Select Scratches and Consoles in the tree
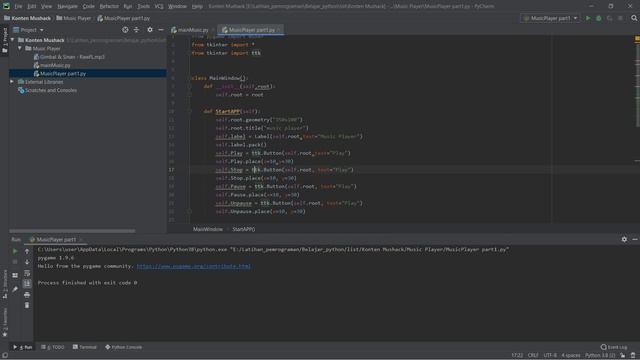 [47, 90]
